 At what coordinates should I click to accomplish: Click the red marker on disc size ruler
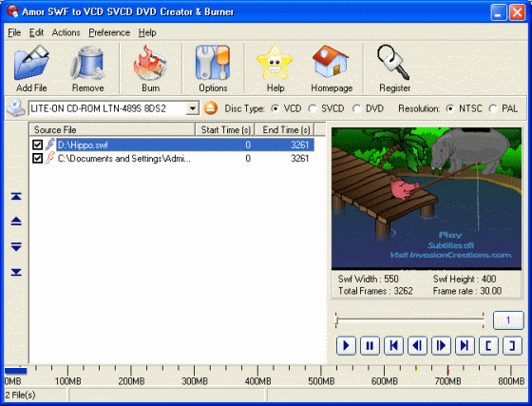pos(447,370)
